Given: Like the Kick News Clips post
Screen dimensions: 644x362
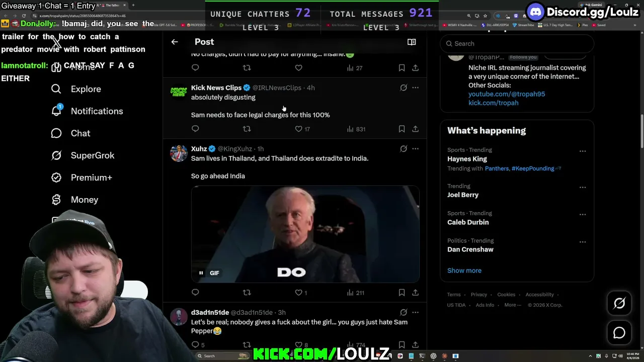Looking at the screenshot, I should coord(303,129).
